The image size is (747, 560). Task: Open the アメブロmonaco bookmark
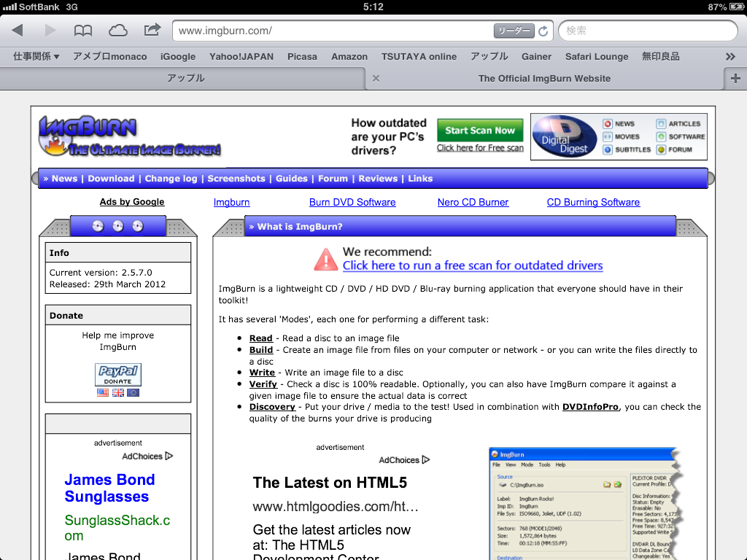pos(110,56)
